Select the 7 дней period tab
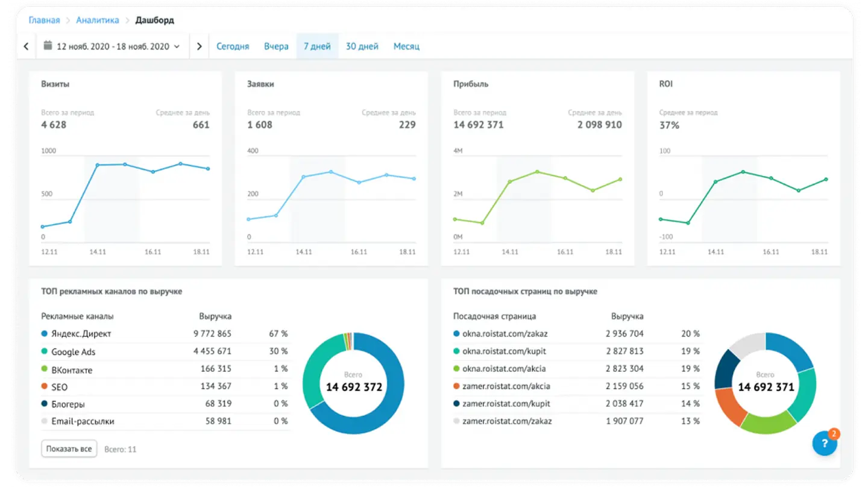This screenshot has width=868, height=487. [x=317, y=46]
